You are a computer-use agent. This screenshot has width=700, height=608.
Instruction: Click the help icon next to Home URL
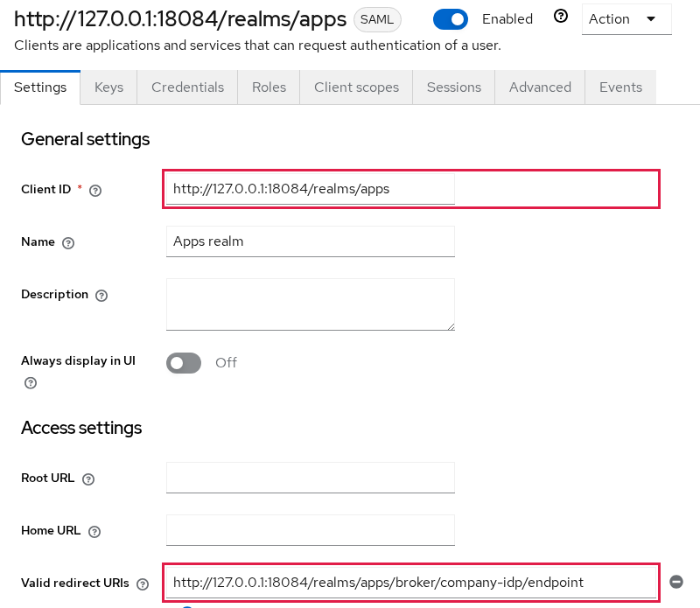point(94,532)
